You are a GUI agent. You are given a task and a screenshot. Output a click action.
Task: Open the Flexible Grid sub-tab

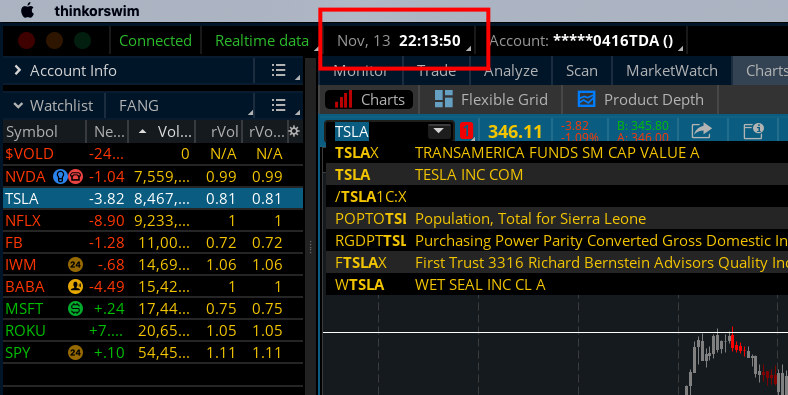[491, 100]
